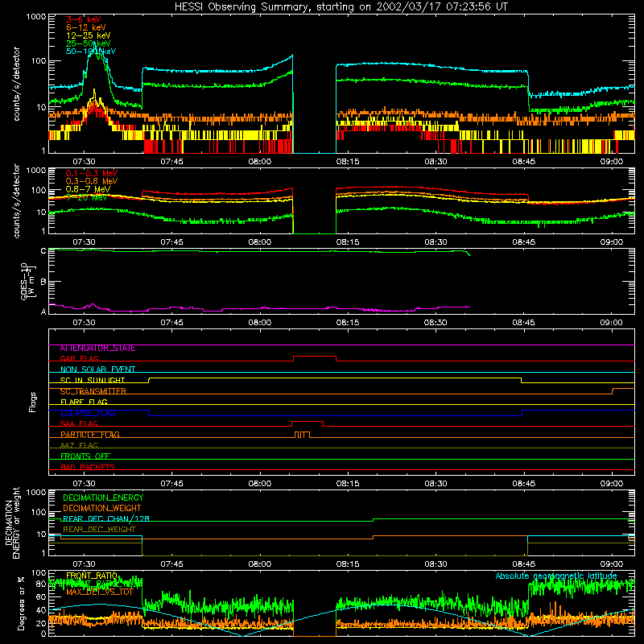Select the 25-50 keV legend label
Viewport: 644px width, 644px height.
(88, 43)
